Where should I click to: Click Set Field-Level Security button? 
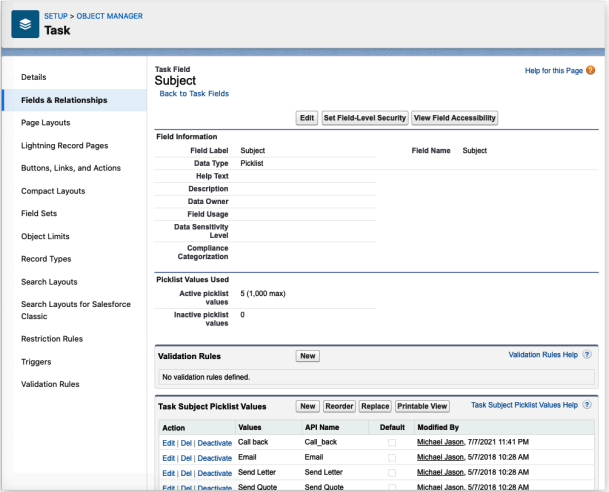click(365, 118)
